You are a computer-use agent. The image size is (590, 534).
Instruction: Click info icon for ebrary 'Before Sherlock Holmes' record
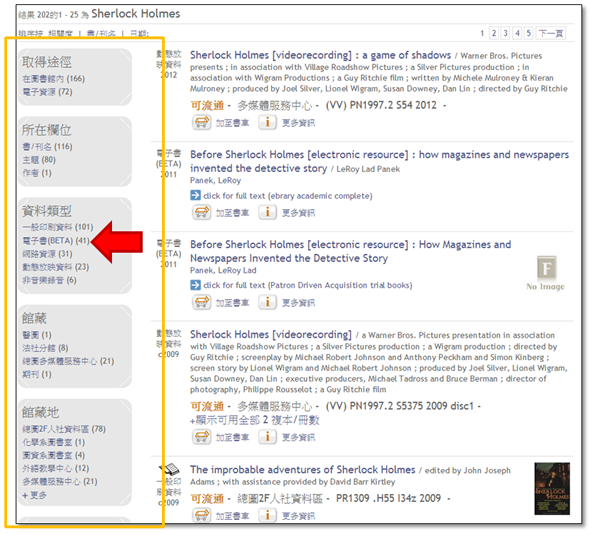tap(267, 212)
